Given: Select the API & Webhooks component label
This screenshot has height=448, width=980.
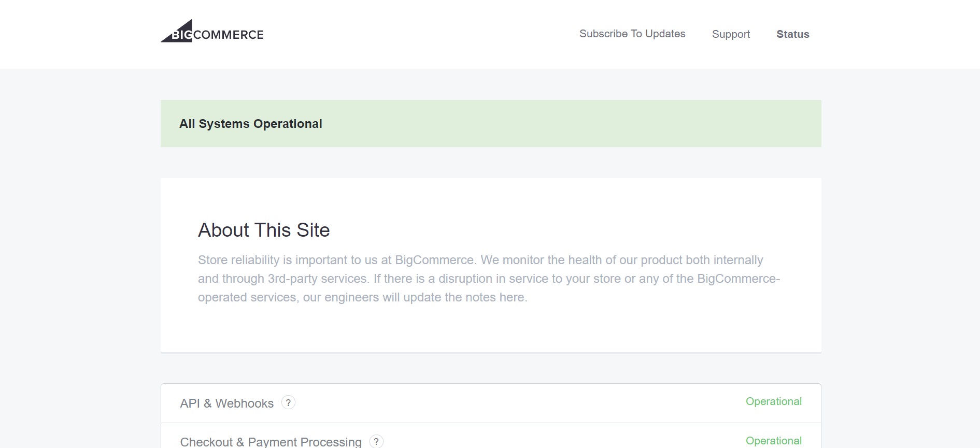Looking at the screenshot, I should point(226,403).
